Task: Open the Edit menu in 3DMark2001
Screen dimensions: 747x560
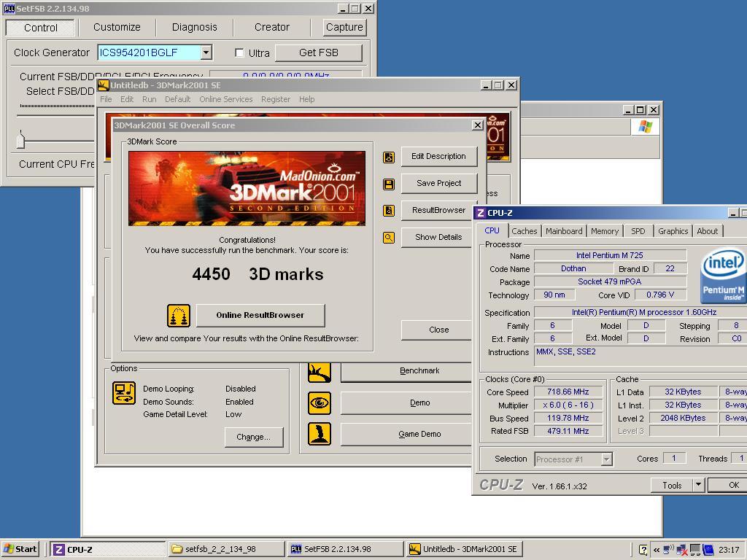Action: [127, 99]
